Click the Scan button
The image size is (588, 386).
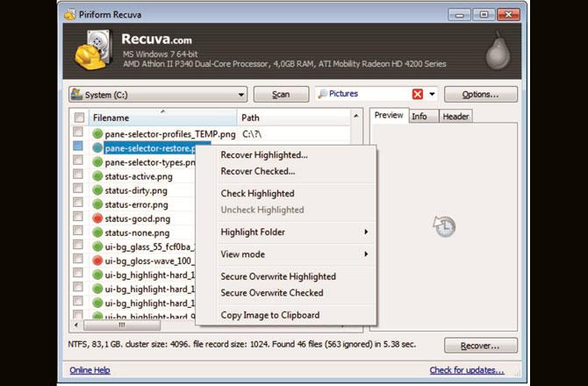[281, 95]
